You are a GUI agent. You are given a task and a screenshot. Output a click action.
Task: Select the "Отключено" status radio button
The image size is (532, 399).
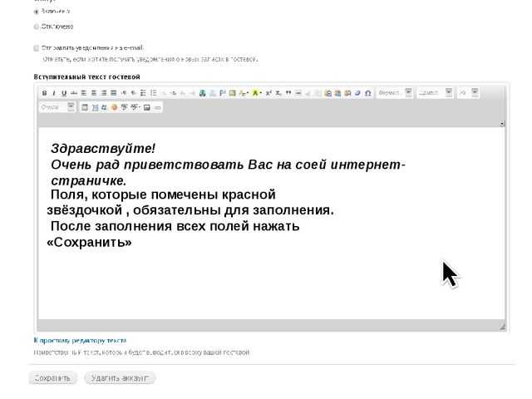tap(36, 27)
